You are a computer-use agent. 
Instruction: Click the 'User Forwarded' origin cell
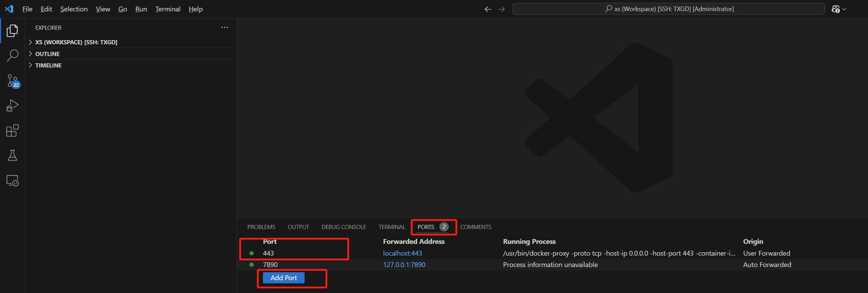[766, 253]
